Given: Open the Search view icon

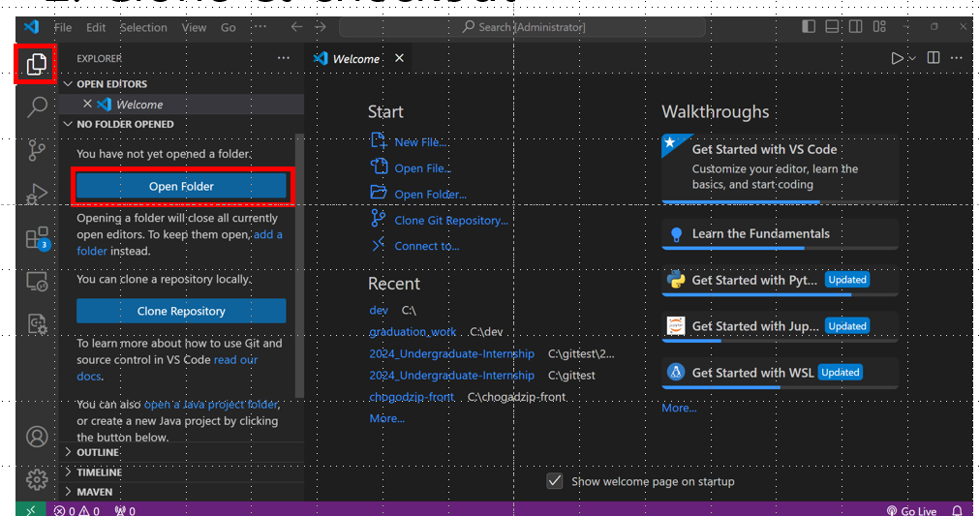Looking at the screenshot, I should (x=37, y=106).
